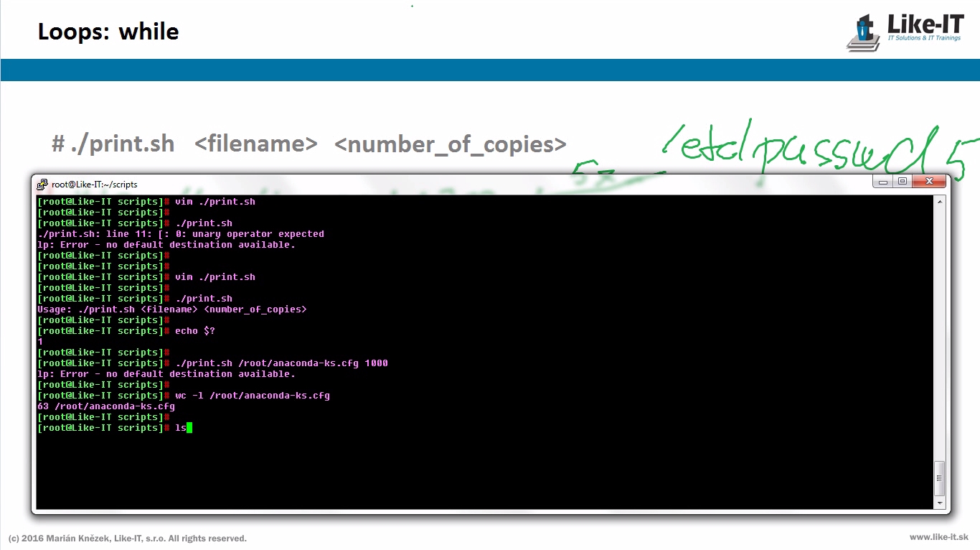Click the terminal title 'root@Like-IT:~/scripts'
980x550 pixels.
pyautogui.click(x=94, y=185)
